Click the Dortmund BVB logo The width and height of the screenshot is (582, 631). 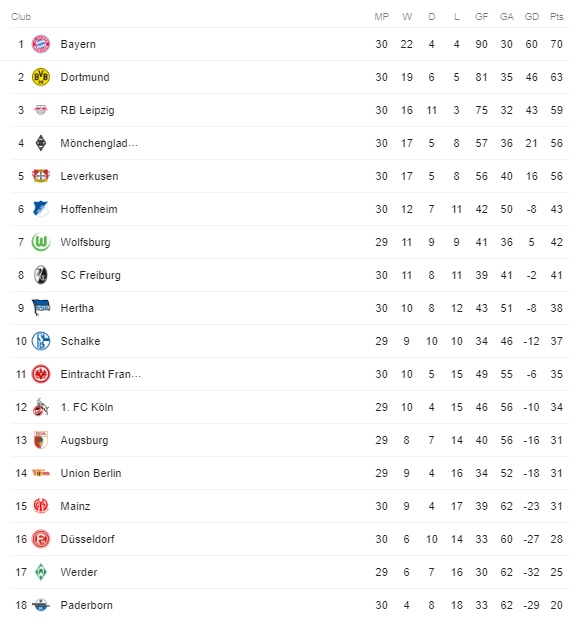pyautogui.click(x=41, y=77)
